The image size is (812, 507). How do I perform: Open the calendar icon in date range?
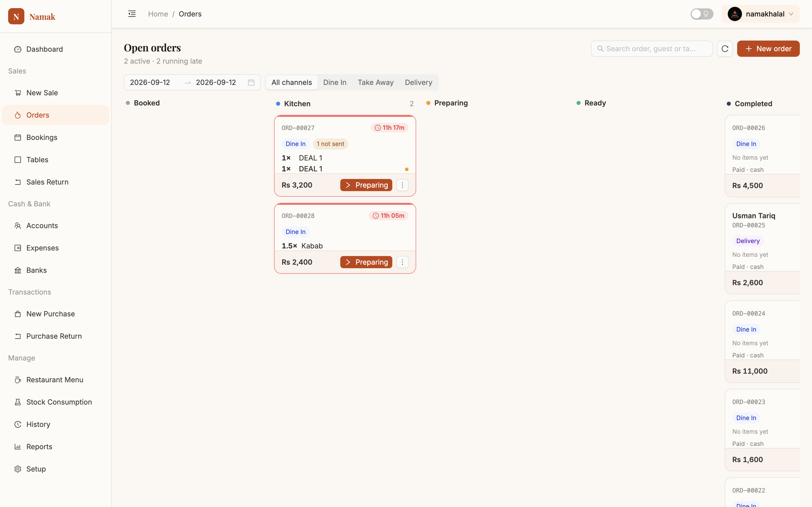[x=251, y=82]
